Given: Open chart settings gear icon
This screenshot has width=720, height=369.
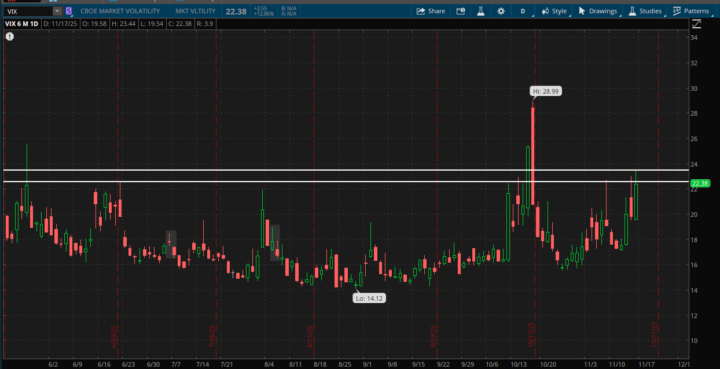Looking at the screenshot, I should [501, 11].
